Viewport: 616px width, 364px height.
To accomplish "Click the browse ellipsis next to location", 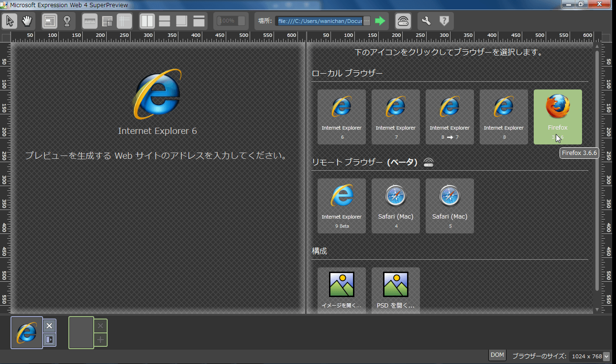I will click(x=366, y=21).
